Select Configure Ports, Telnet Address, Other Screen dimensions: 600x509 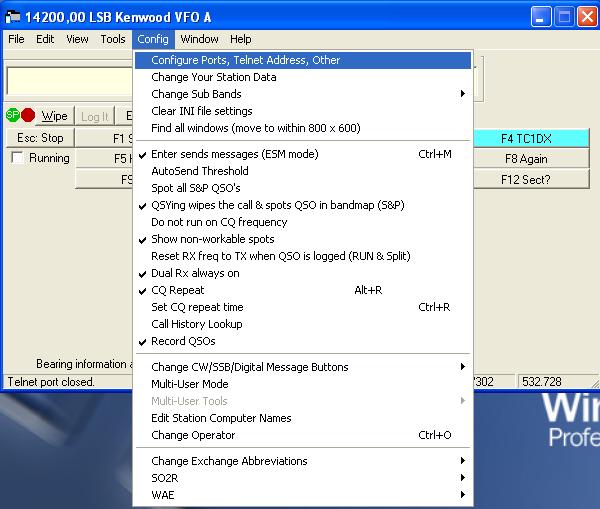click(x=303, y=60)
